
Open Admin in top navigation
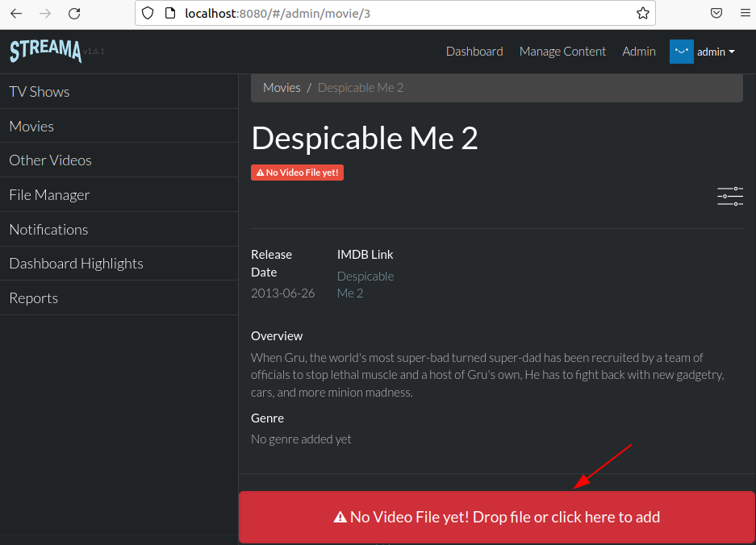639,52
